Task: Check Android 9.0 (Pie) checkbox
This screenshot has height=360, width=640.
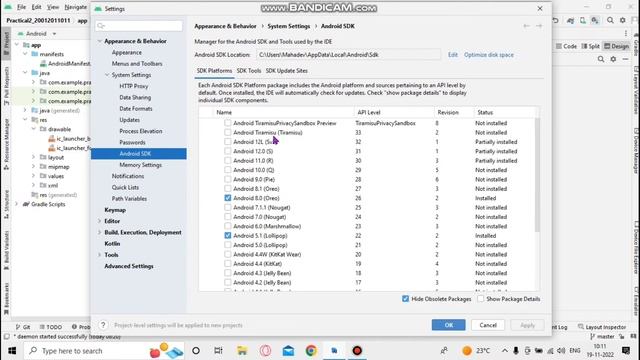Action: pos(228,179)
